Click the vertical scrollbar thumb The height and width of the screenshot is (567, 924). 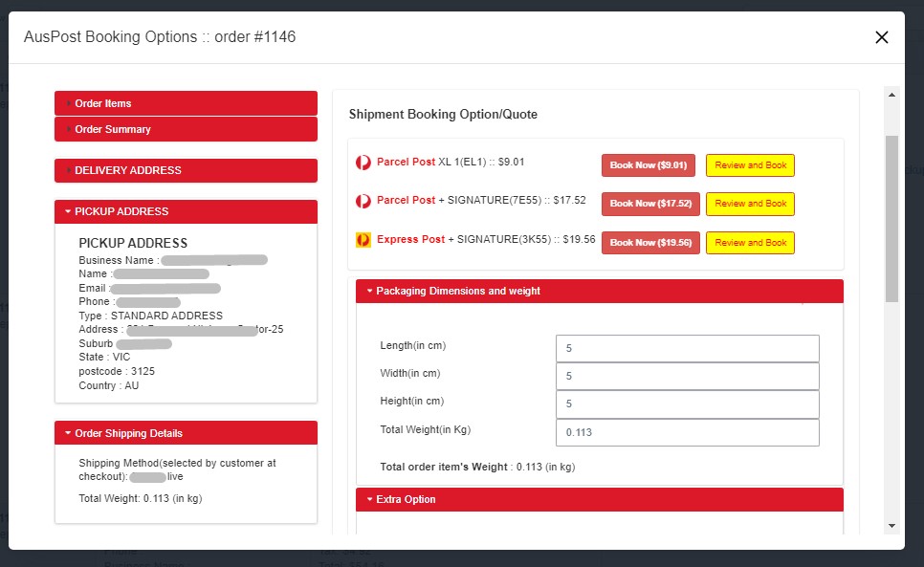pyautogui.click(x=891, y=219)
